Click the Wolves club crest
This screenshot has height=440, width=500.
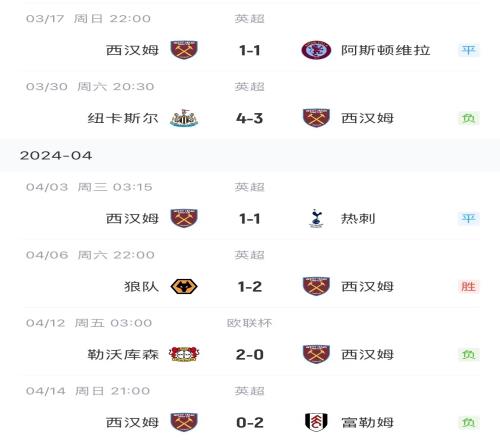pyautogui.click(x=184, y=287)
